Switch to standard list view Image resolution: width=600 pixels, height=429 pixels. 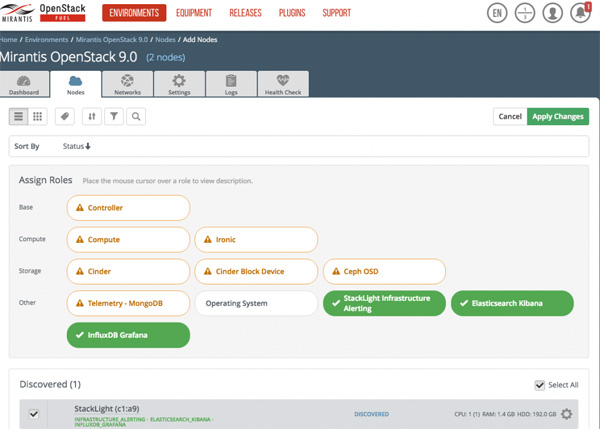tap(18, 116)
